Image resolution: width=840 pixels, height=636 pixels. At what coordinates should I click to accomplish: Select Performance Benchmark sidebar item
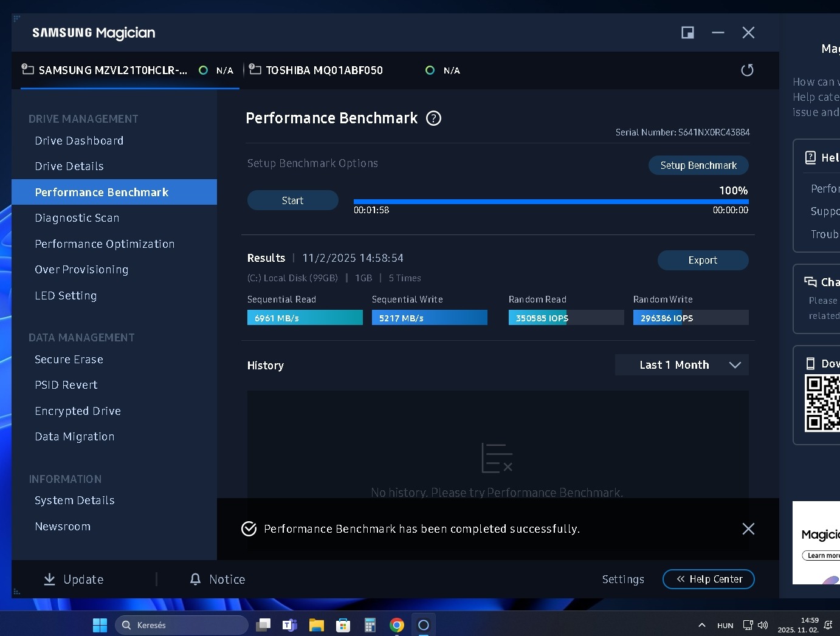[x=114, y=192]
